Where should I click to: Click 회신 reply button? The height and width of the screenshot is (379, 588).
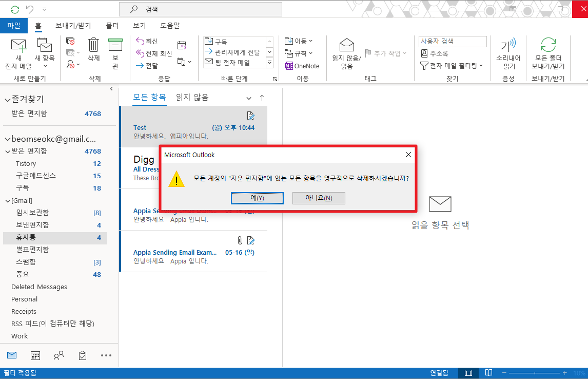(x=147, y=41)
